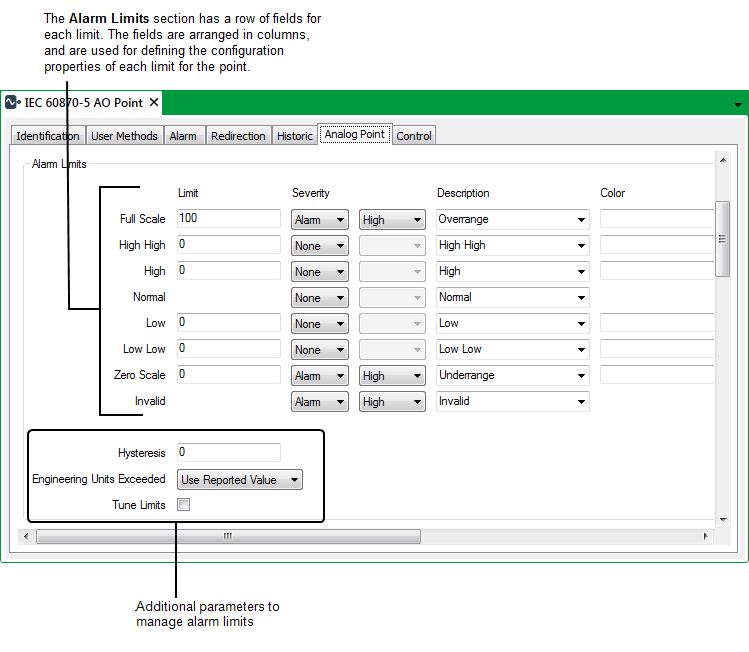Click the vertical scrollbar thumb
This screenshot has width=749, height=652.
[722, 238]
